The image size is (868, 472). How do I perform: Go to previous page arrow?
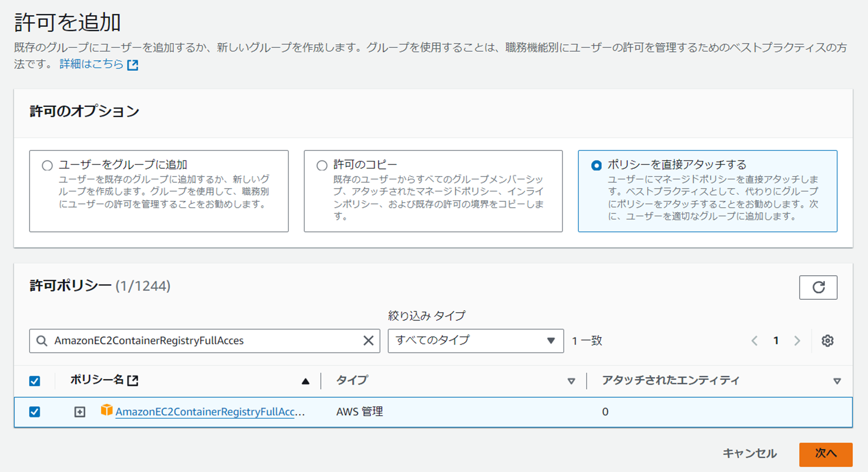click(x=754, y=341)
